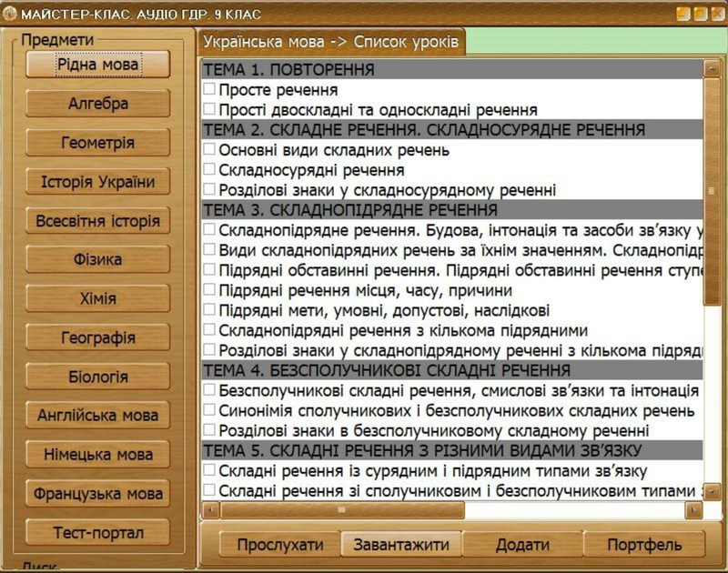Tick the 'Просте речення' checkbox
The width and height of the screenshot is (728, 573).
(209, 90)
